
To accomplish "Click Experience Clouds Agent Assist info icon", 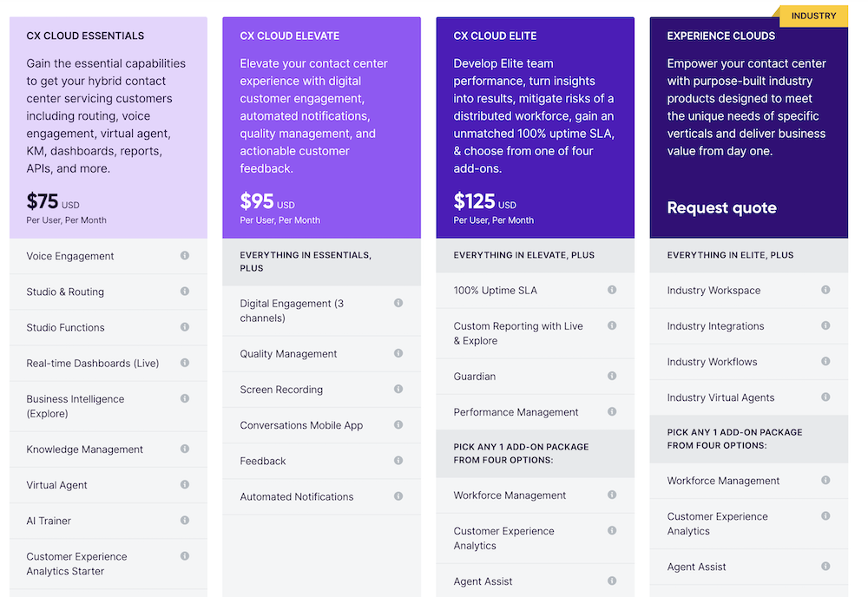I will (x=826, y=567).
